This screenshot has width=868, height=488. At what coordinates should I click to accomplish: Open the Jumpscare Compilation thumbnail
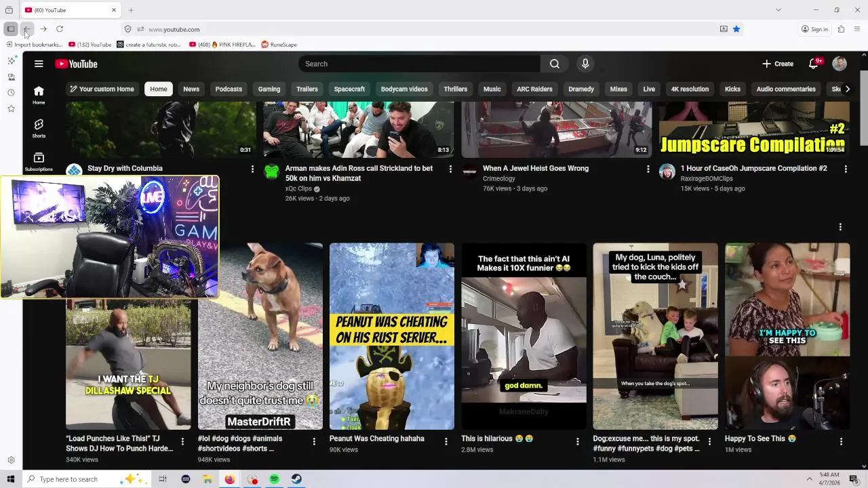(x=754, y=129)
